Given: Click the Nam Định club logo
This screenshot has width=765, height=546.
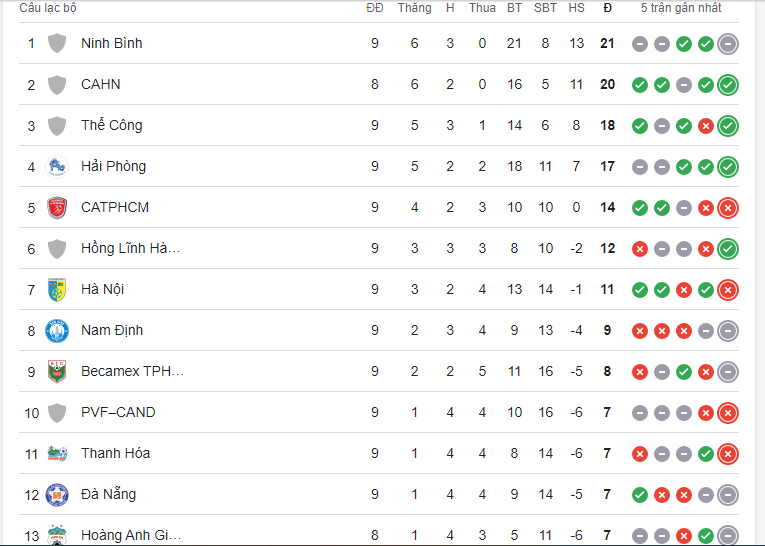Looking at the screenshot, I should [57, 330].
